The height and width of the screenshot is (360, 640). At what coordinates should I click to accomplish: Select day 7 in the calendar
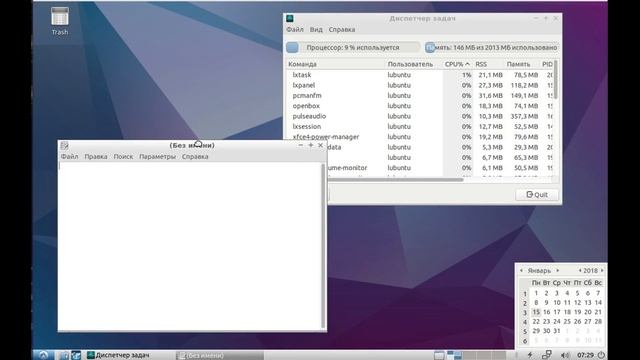[x=598, y=293]
